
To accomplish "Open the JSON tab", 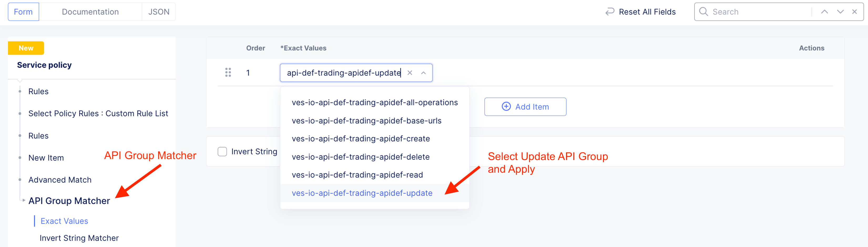I will click(x=159, y=12).
